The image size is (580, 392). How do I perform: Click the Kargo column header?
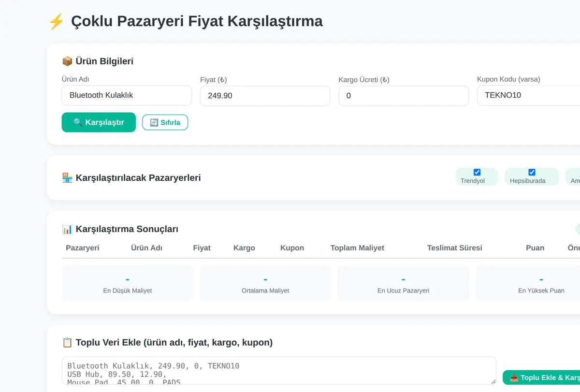(244, 247)
